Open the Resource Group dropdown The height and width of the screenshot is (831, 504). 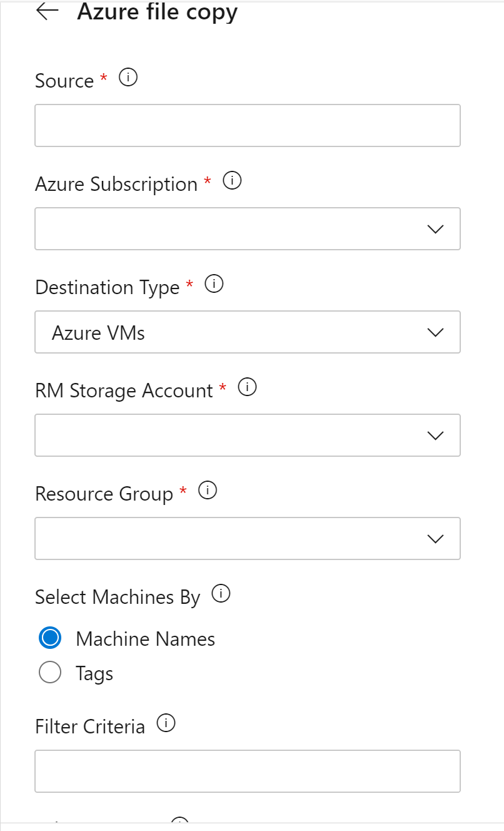(x=247, y=539)
